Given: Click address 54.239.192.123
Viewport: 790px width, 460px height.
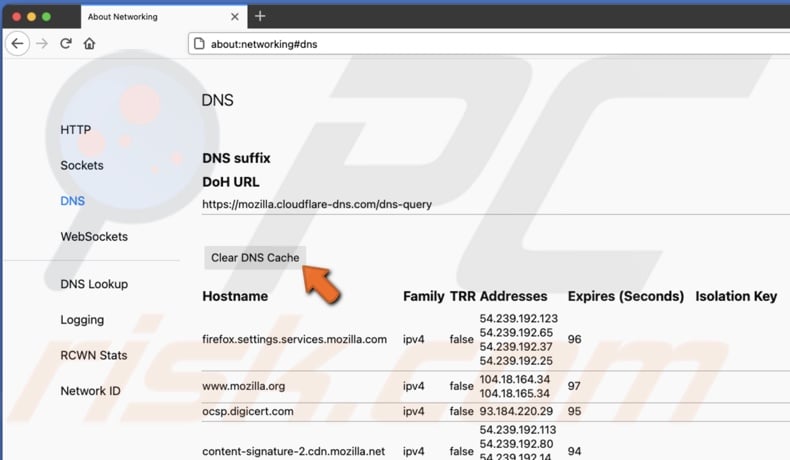Looking at the screenshot, I should (x=518, y=318).
